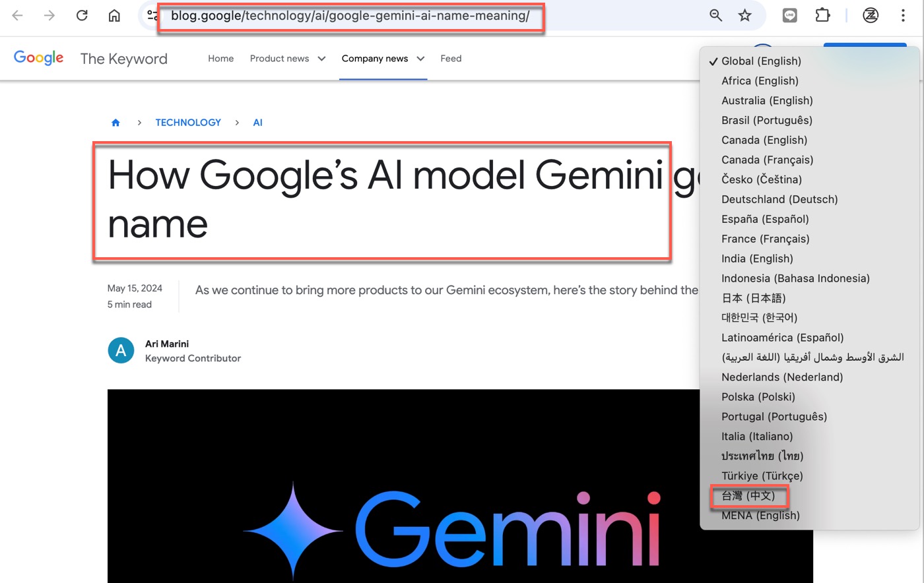This screenshot has height=583, width=924.
Task: Choose 日本 (日本語) option
Action: (809, 298)
